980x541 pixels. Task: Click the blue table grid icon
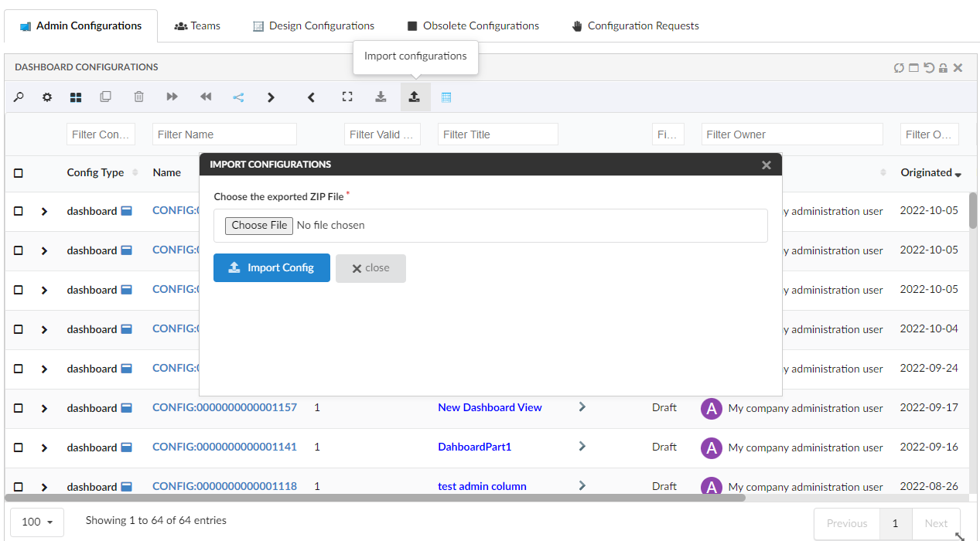click(446, 97)
